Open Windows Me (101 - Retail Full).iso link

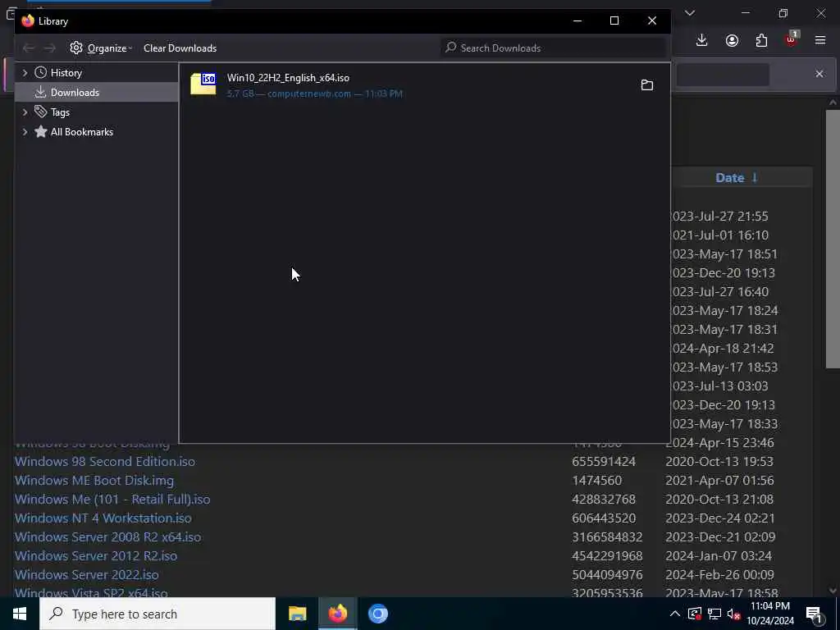click(x=112, y=500)
